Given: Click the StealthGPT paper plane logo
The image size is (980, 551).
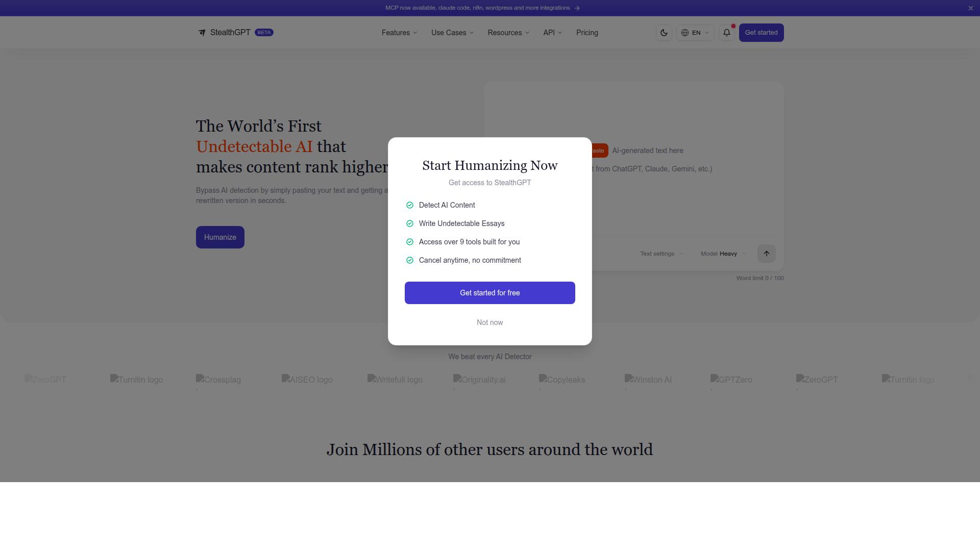Looking at the screenshot, I should 202,33.
